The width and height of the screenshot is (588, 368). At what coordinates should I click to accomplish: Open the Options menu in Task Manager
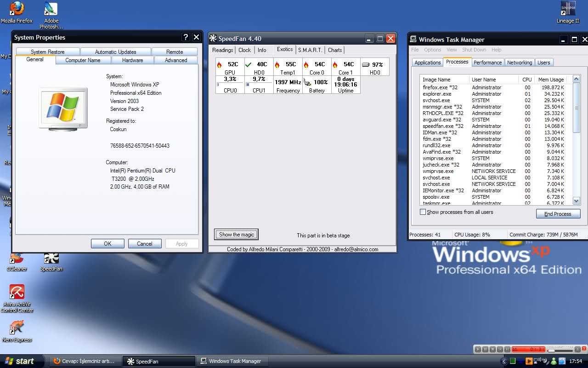click(x=433, y=50)
